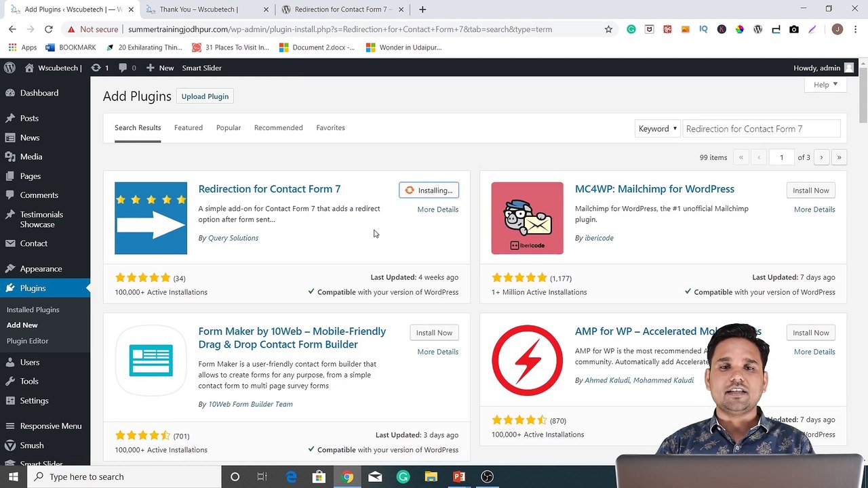
Task: Open the Redirection for Contact Form 7 title link
Action: [x=269, y=189]
